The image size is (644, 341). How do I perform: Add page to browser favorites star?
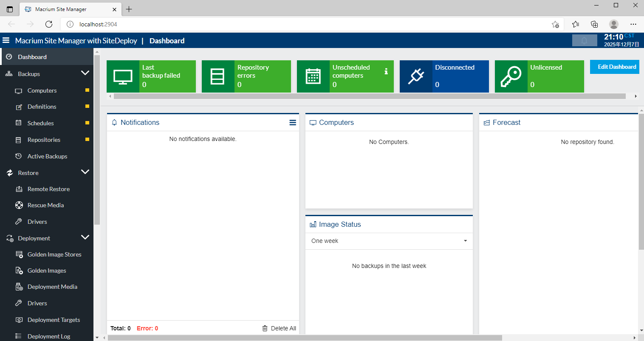(x=555, y=24)
